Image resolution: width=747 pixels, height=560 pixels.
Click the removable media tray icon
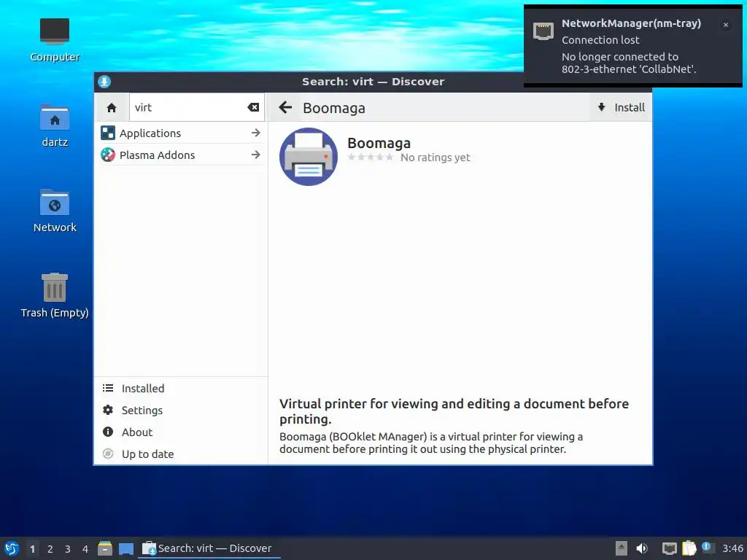point(622,548)
